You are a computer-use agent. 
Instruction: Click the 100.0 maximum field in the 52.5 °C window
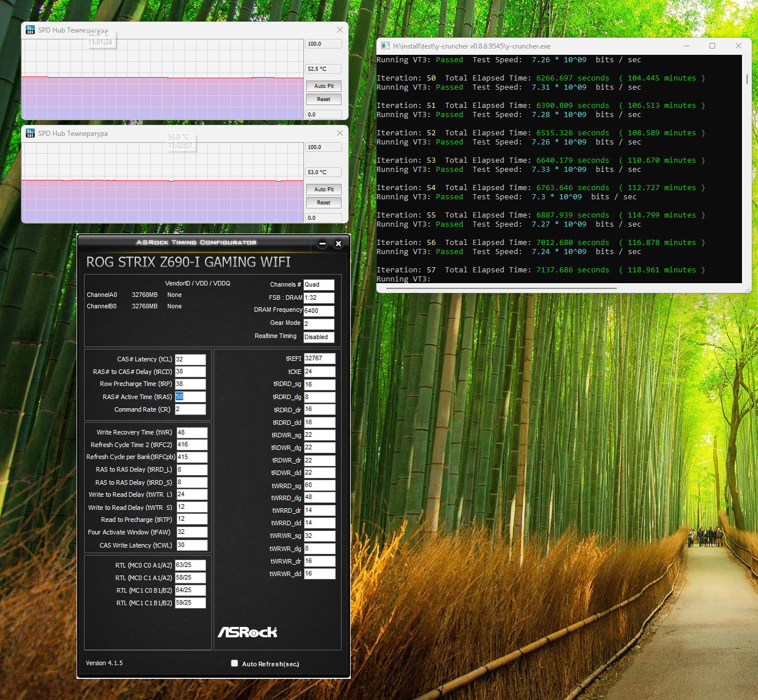pos(324,44)
